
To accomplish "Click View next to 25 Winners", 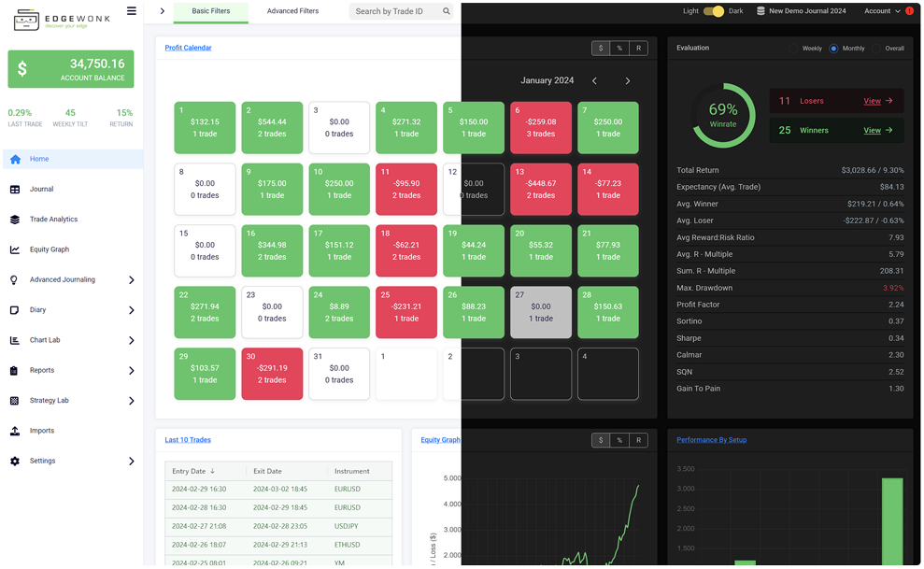I will tap(873, 130).
